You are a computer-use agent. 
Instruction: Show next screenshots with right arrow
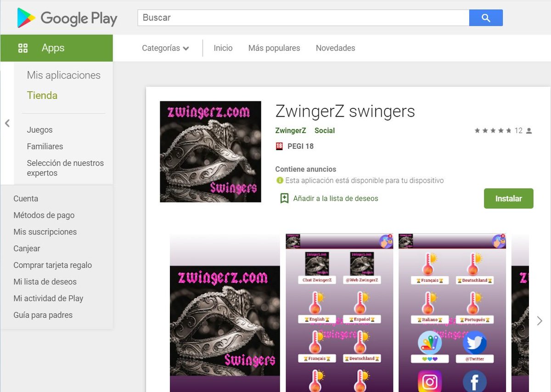540,321
